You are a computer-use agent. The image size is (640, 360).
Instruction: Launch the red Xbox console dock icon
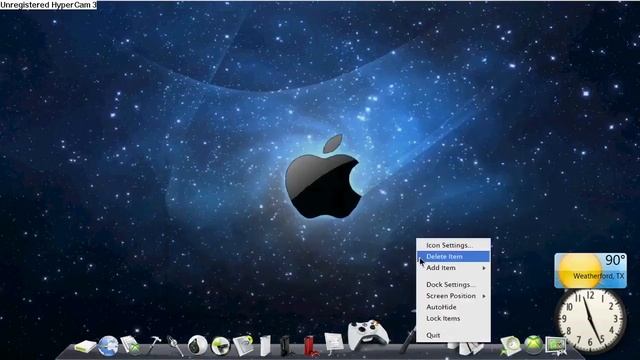tap(310, 345)
